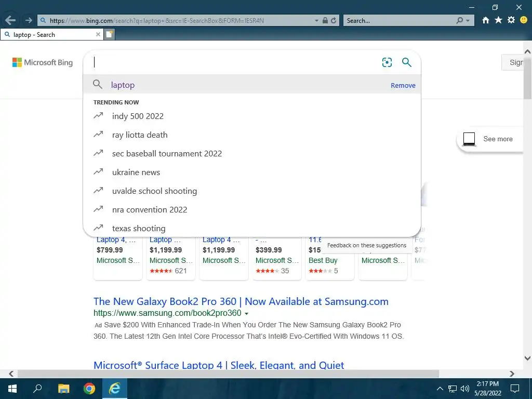Open the Best Buy product listing
This screenshot has height=399, width=532.
click(330, 258)
